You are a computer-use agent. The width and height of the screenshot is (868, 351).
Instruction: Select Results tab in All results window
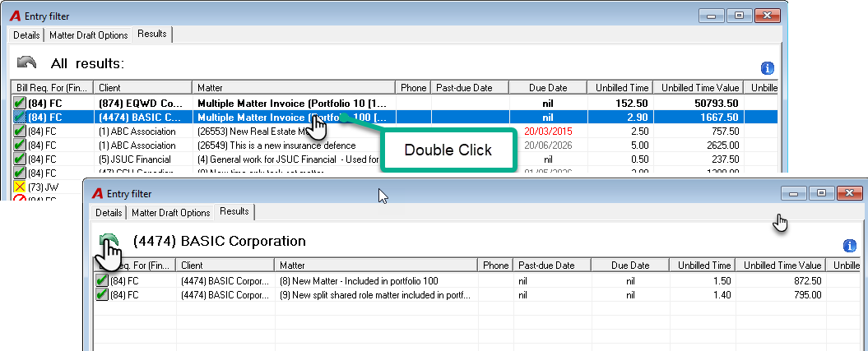click(x=152, y=35)
